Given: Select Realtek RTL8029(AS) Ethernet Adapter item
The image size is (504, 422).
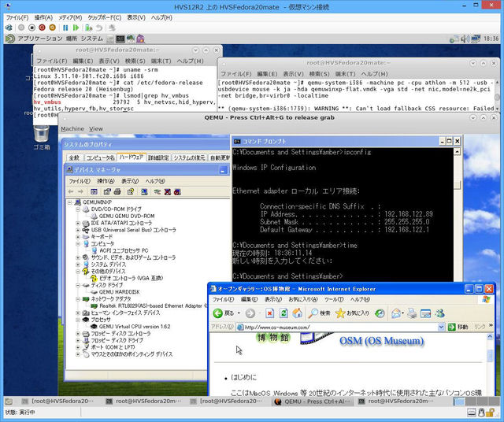Looking at the screenshot, I should pos(150,306).
